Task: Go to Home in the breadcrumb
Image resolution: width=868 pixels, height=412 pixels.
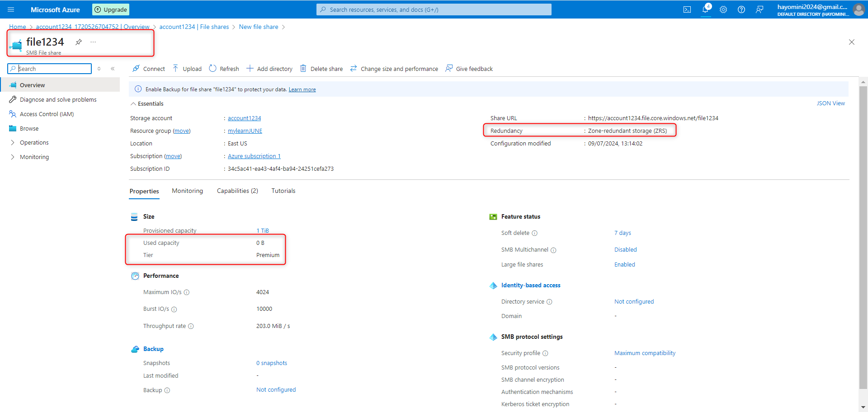Action: coord(18,27)
